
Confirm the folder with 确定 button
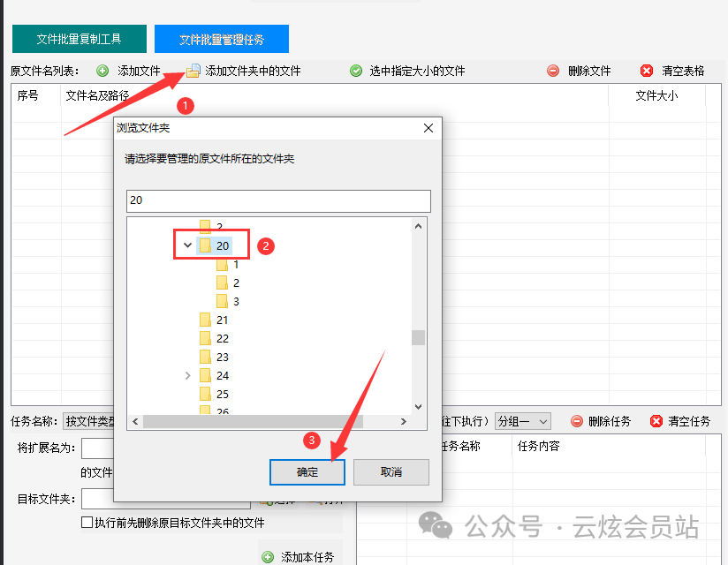point(307,472)
